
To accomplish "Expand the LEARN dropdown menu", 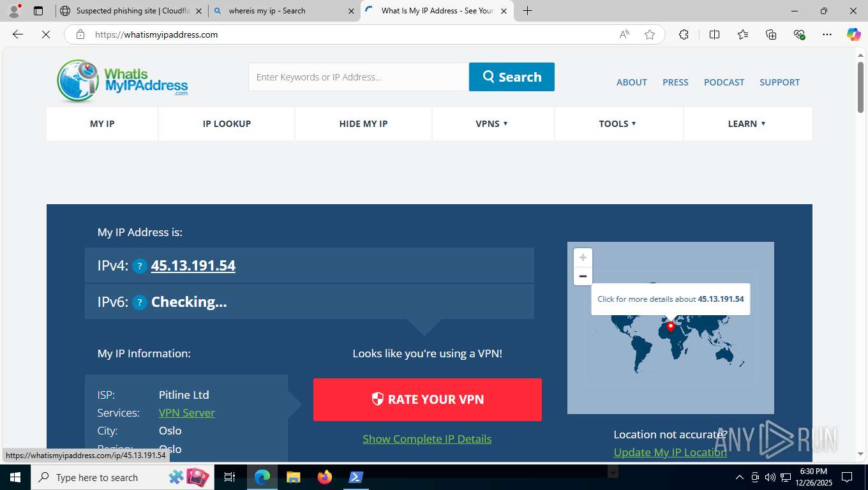I will (x=747, y=124).
